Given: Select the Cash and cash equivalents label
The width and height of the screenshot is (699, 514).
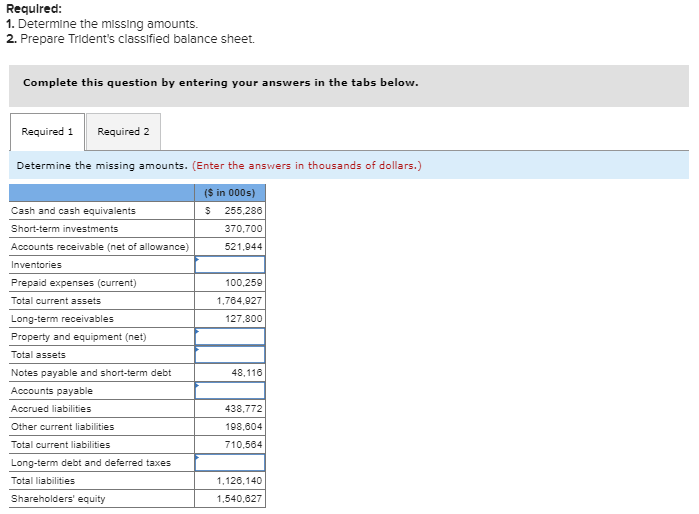Looking at the screenshot, I should click(73, 211).
